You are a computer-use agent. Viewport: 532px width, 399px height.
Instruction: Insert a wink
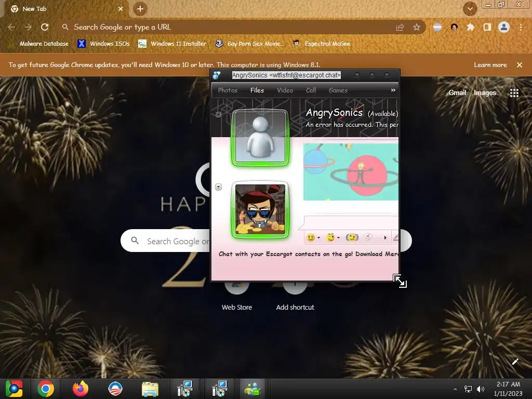(x=330, y=237)
